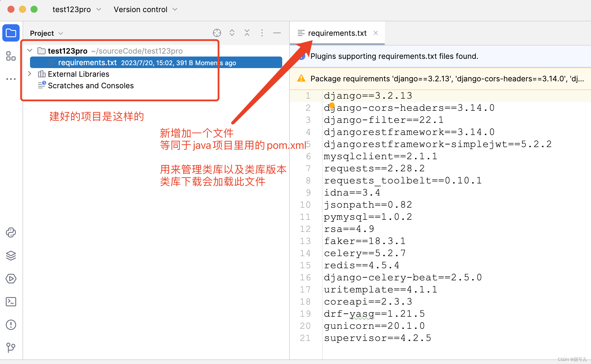The image size is (591, 364).
Task: Open the Terminal tool window
Action: pyautogui.click(x=11, y=302)
